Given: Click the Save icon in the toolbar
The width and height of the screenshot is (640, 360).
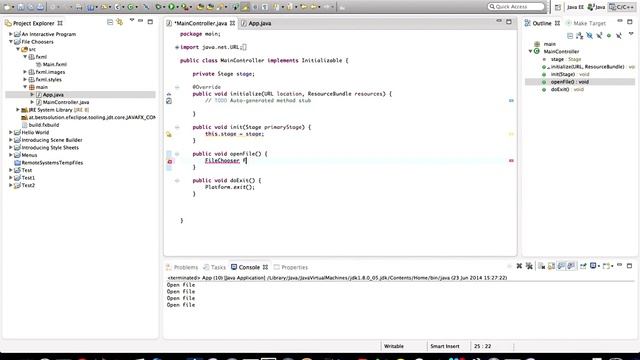Looking at the screenshot, I should (20, 7).
